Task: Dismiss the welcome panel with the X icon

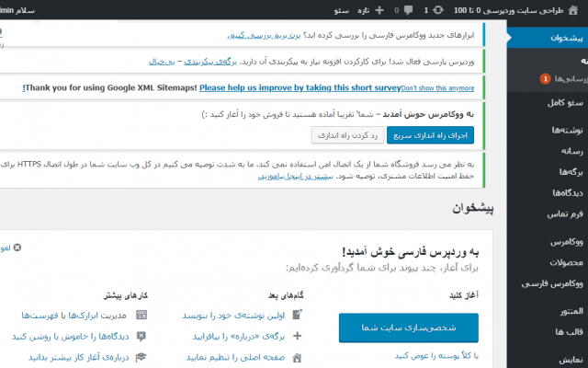Action: pyautogui.click(x=17, y=247)
